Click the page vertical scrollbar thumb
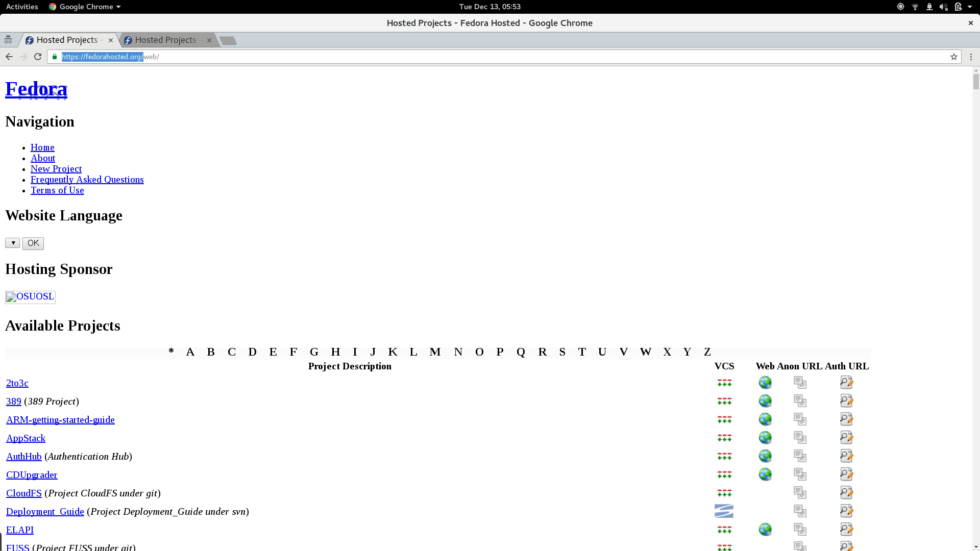Screen dimensions: 980x551 (976, 81)
